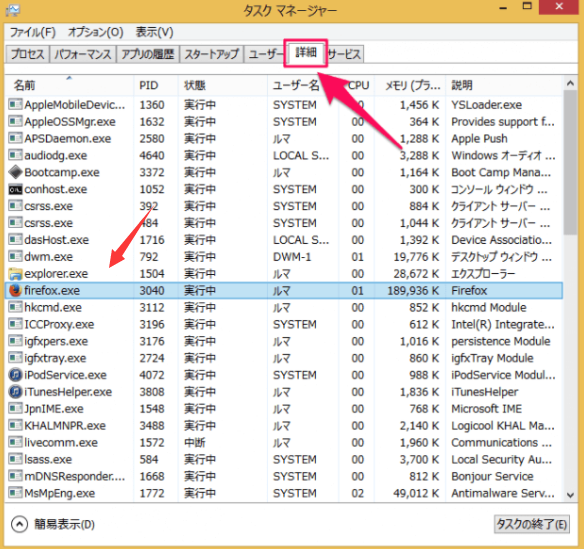584x549 pixels.
Task: Click the scrollbar down arrow
Action: coord(570,495)
